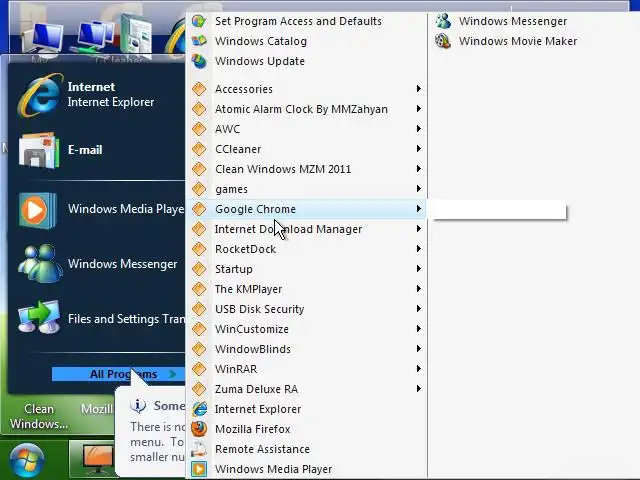Expand the AWC submenu arrow

pyautogui.click(x=418, y=129)
